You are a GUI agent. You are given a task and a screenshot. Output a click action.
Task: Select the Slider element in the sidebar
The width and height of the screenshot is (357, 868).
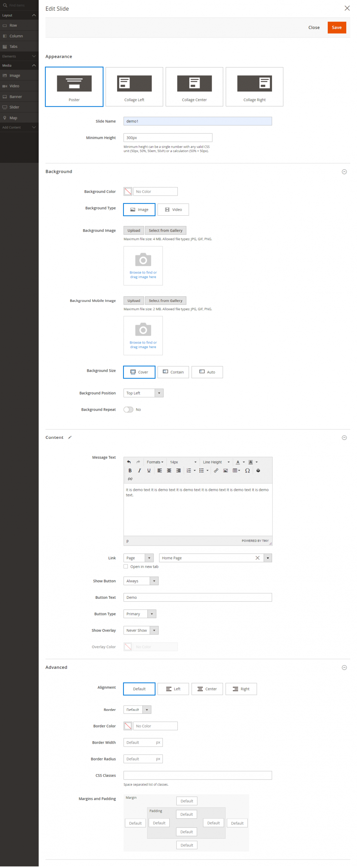[x=19, y=107]
